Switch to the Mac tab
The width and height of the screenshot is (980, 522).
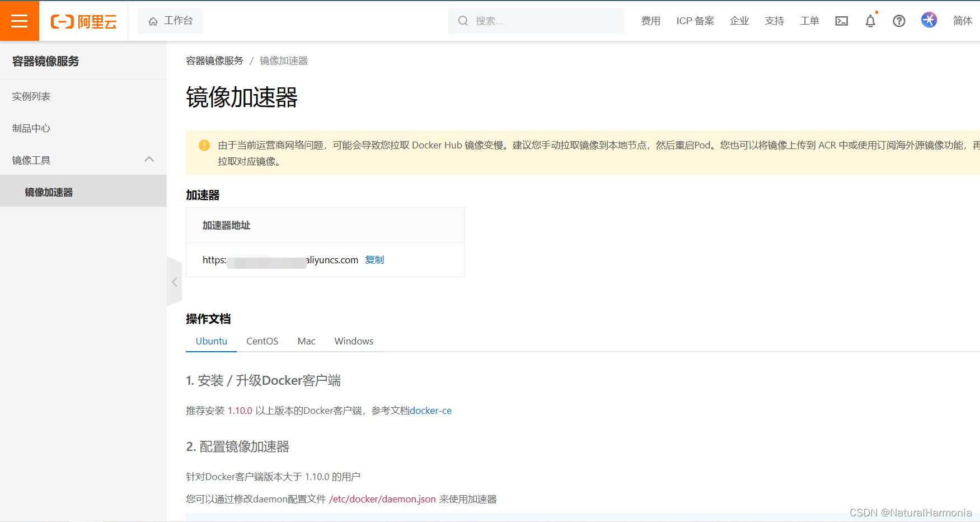click(306, 341)
